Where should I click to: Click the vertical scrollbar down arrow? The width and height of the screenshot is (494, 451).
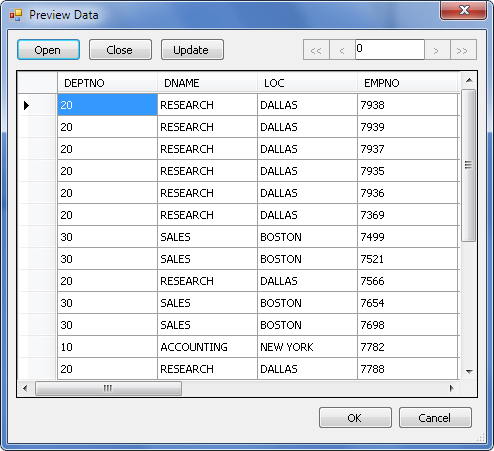click(x=469, y=371)
